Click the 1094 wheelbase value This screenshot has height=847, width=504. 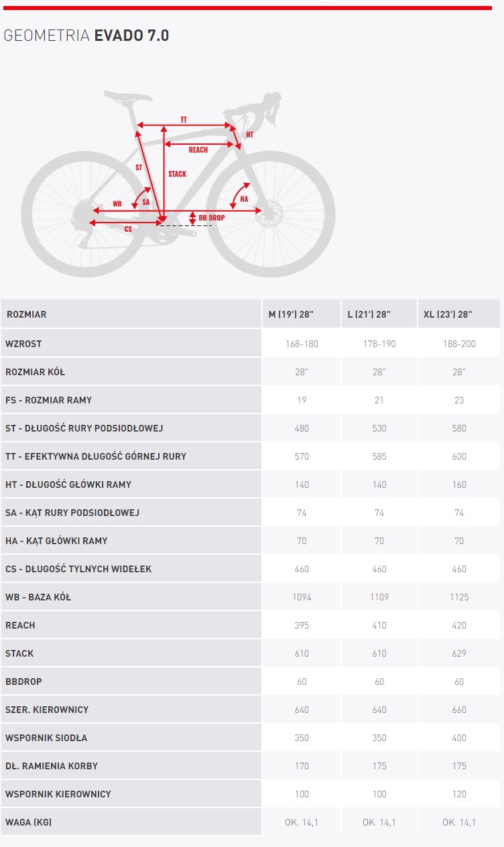[302, 597]
